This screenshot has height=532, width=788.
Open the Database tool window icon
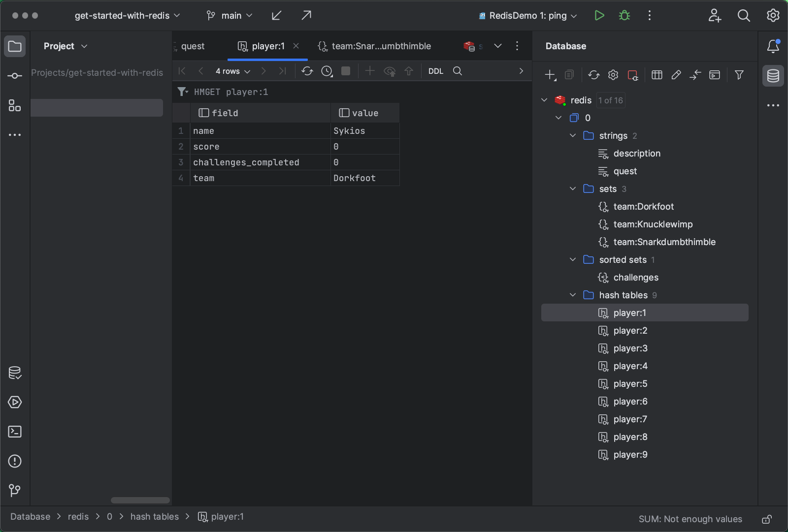point(773,76)
